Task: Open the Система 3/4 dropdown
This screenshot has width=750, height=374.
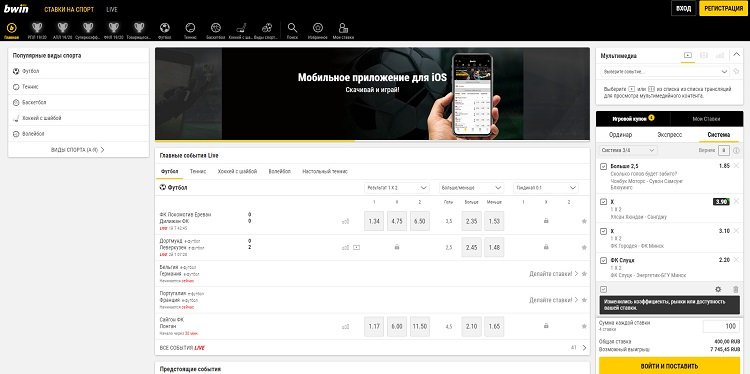Action: (x=628, y=150)
